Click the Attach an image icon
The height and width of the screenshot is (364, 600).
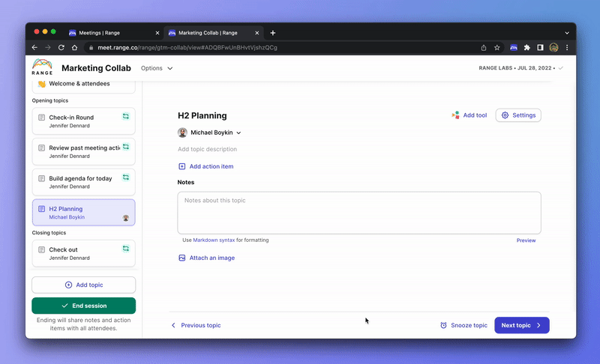click(182, 258)
